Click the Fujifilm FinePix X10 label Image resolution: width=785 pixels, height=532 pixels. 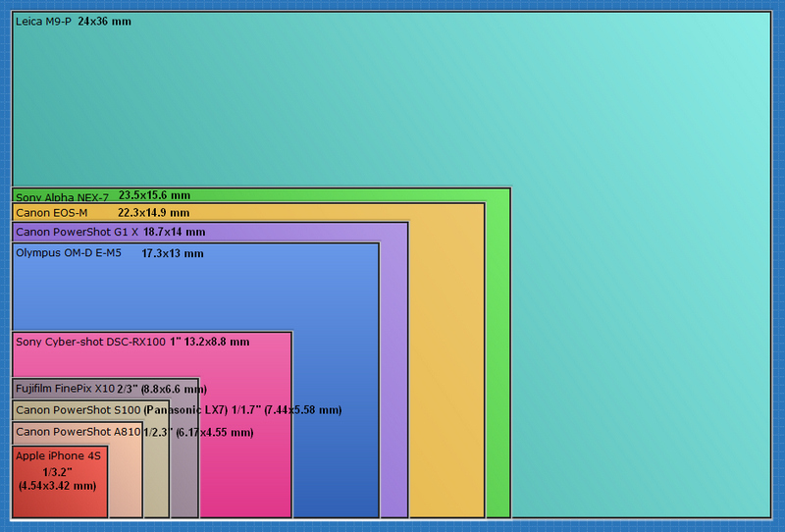(65, 389)
